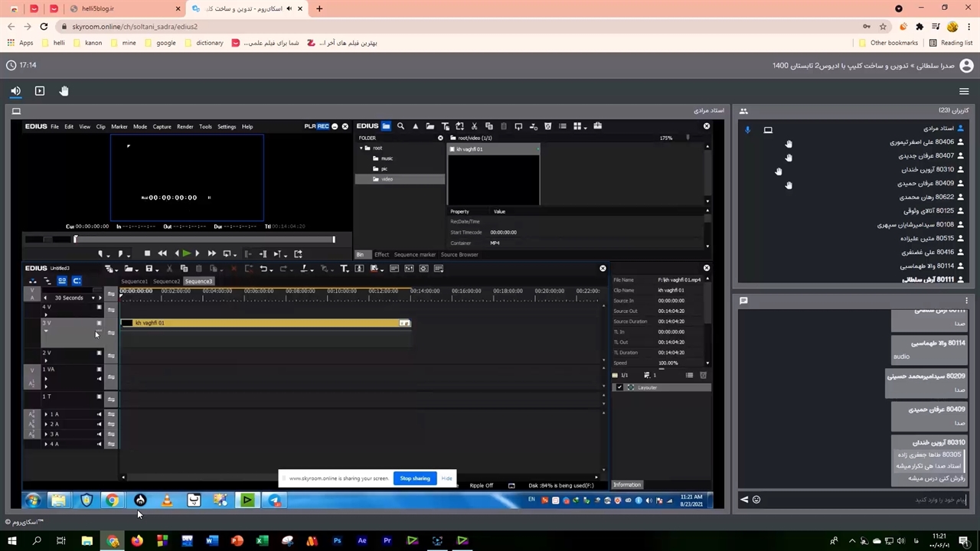The height and width of the screenshot is (551, 980).
Task: Click the Fast Forward button in the player
Action: coord(211,253)
